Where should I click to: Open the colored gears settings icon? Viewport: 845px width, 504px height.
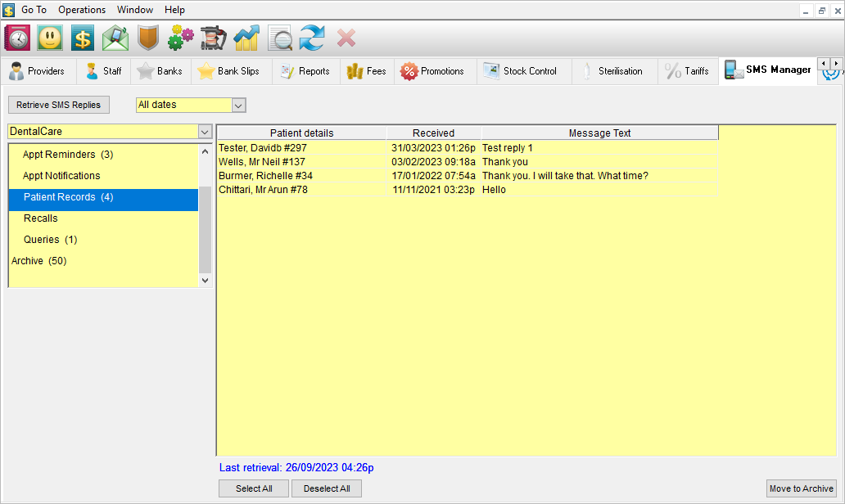180,38
